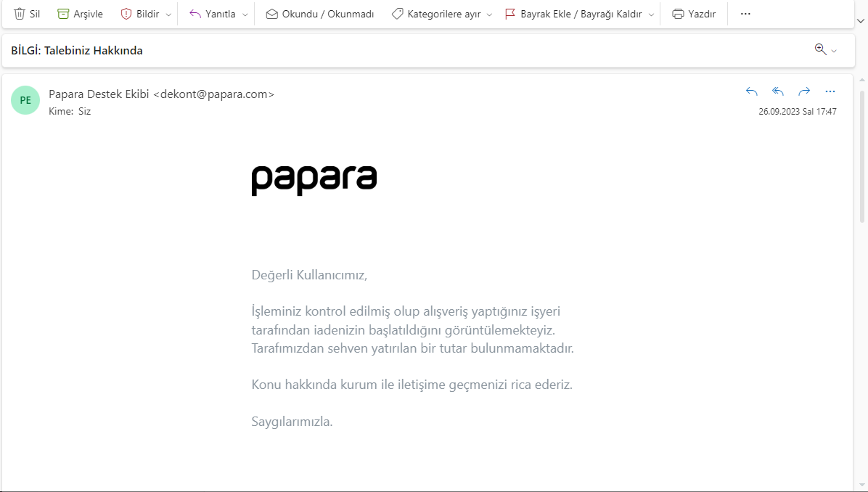Click the closing text Saygılarımızla

click(292, 422)
